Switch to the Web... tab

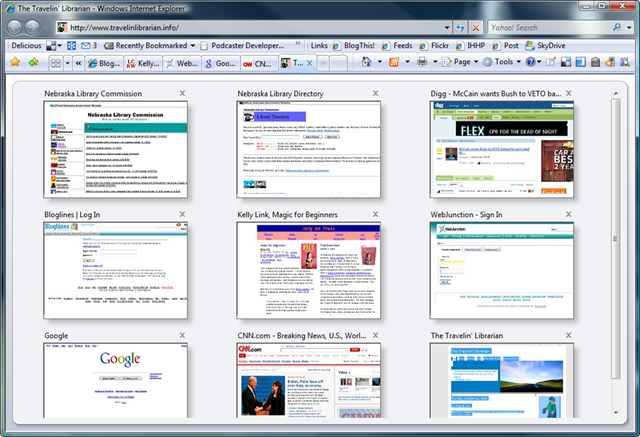click(x=182, y=64)
